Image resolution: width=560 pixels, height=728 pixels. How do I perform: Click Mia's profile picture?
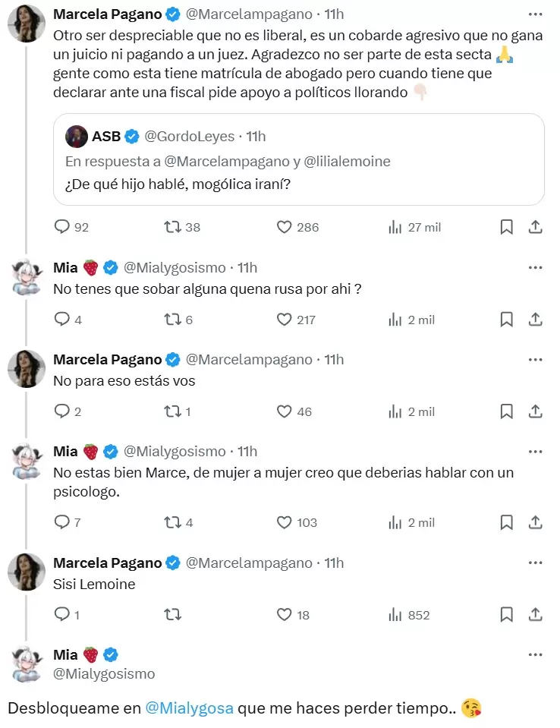point(27,277)
